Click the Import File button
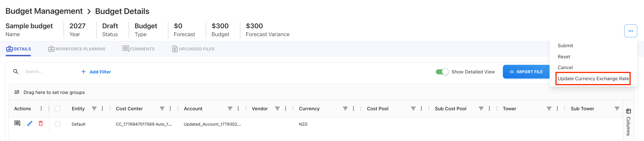Screen dimensions: 644x141 click(x=526, y=72)
